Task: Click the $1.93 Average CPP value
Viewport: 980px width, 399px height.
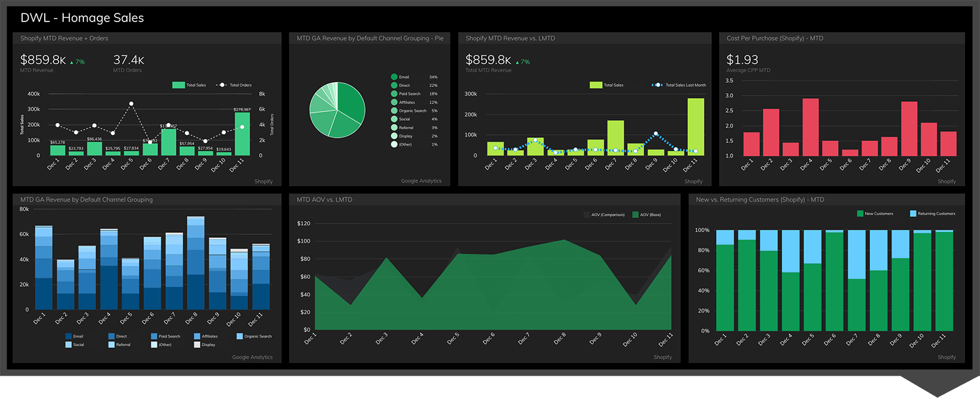Action: pyautogui.click(x=742, y=60)
